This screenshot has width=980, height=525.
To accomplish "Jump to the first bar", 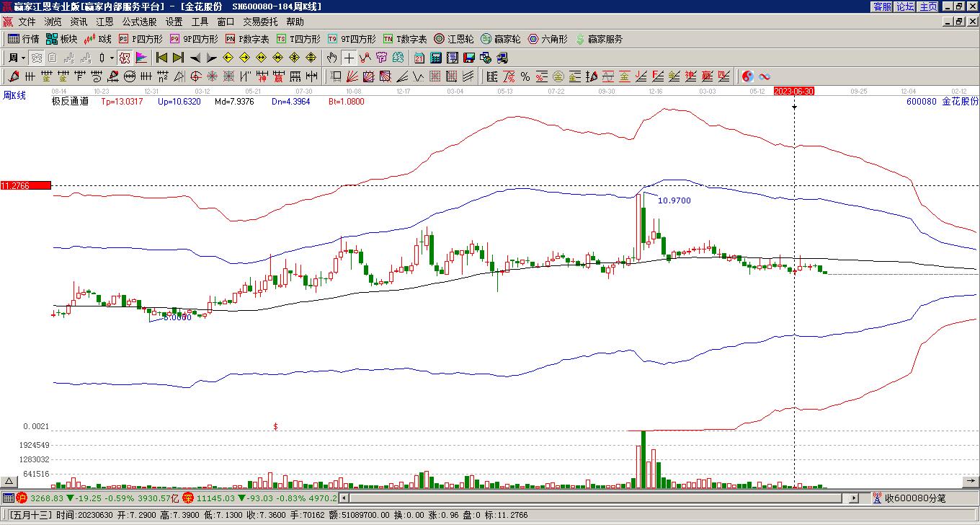I will pos(161,58).
